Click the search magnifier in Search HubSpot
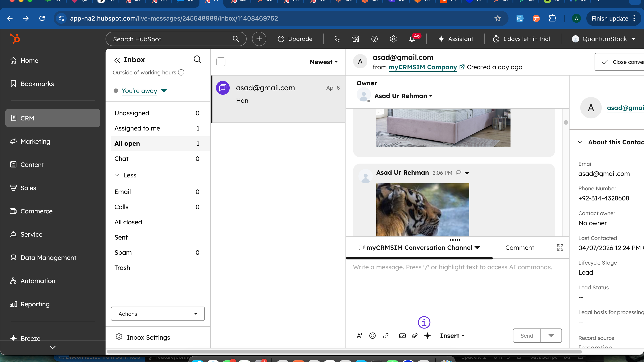This screenshot has height=362, width=644. [235, 39]
